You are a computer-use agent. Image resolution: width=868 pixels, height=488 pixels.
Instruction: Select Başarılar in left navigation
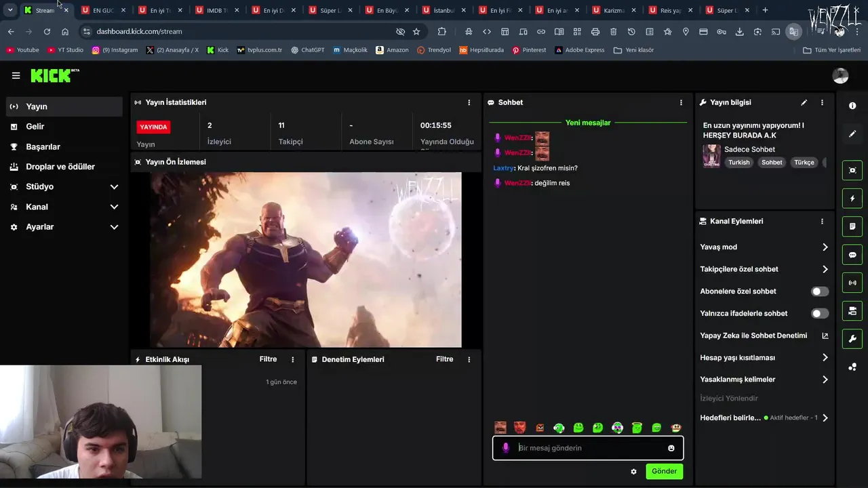tap(64, 146)
